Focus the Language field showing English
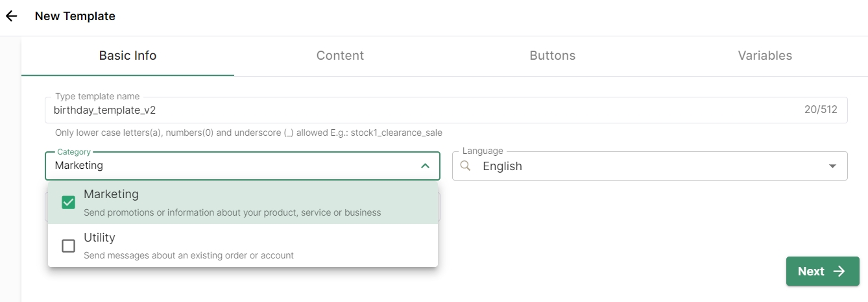Screen dimensions: 868x302 [649, 166]
